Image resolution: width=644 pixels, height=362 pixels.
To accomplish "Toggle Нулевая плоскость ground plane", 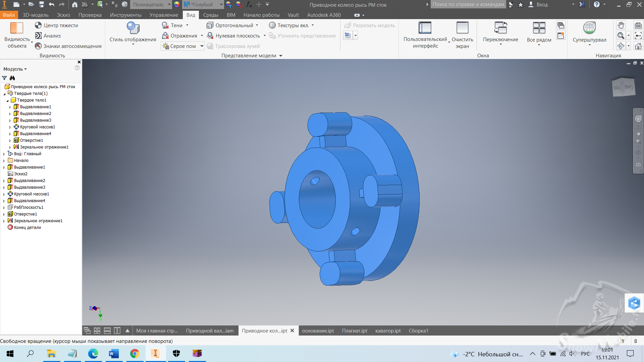I will click(233, 36).
